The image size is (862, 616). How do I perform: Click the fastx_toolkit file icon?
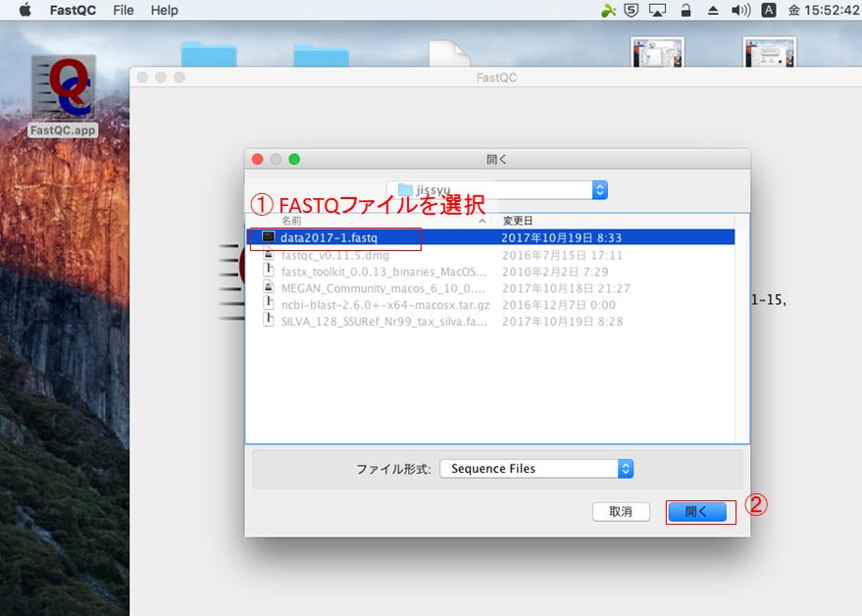[269, 271]
